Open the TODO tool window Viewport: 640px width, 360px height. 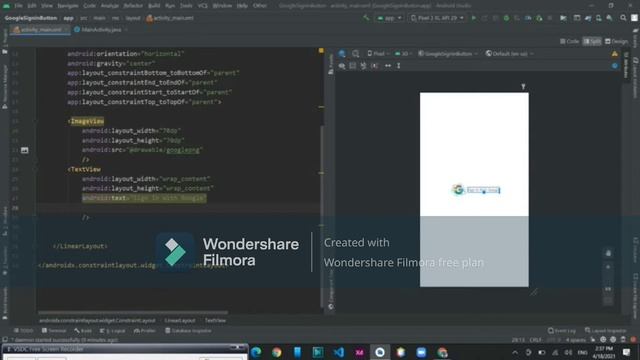[24, 331]
